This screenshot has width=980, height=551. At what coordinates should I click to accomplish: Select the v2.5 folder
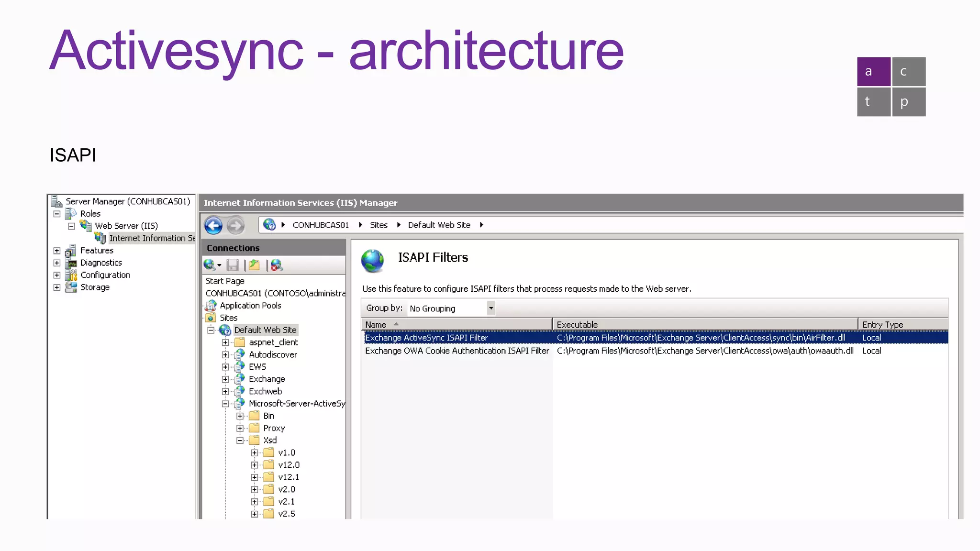pos(286,514)
